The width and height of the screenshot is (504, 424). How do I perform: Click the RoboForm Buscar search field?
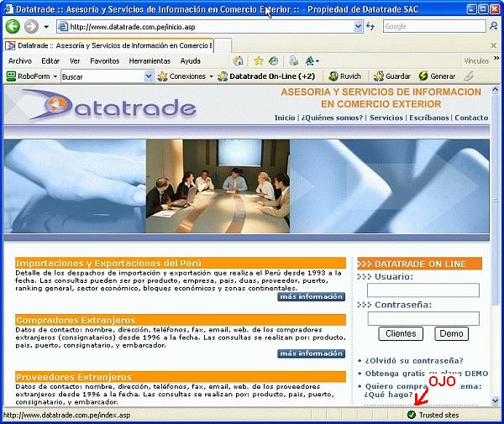102,76
